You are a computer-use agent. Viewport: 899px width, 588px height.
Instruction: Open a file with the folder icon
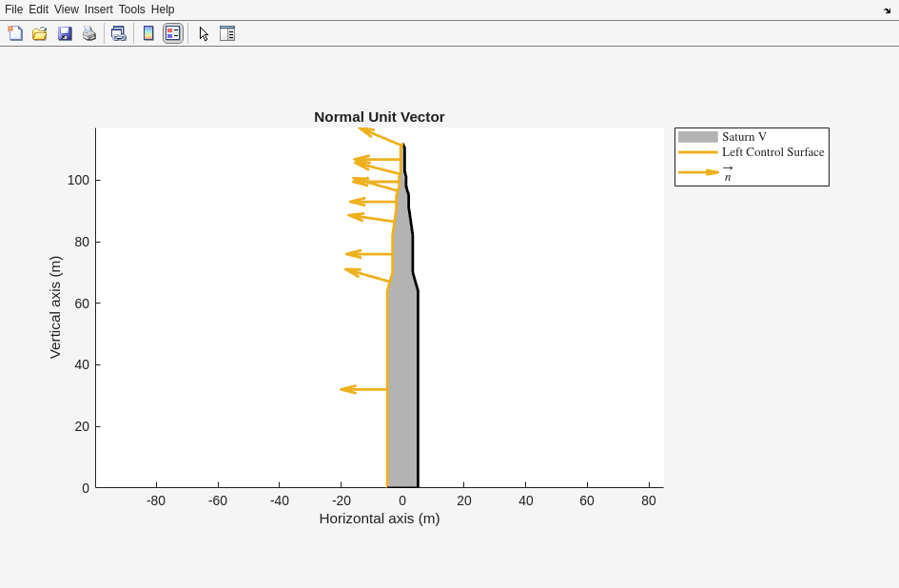(40, 33)
